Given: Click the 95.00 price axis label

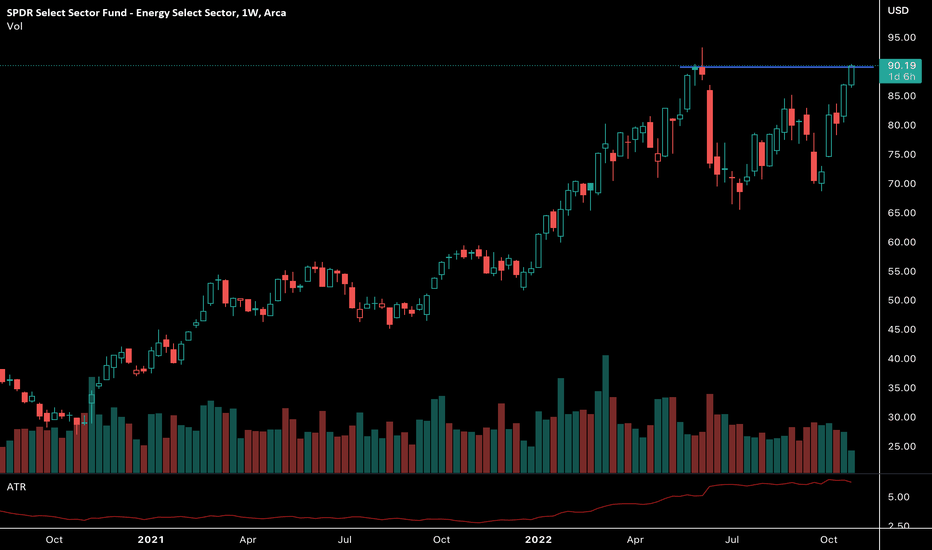Looking at the screenshot, I should point(902,37).
